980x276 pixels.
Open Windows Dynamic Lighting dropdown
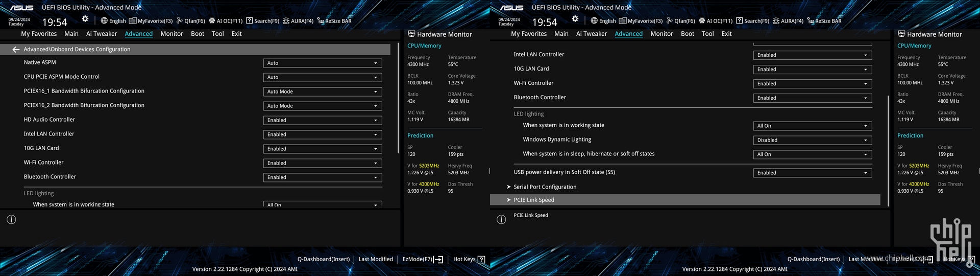[x=813, y=140]
